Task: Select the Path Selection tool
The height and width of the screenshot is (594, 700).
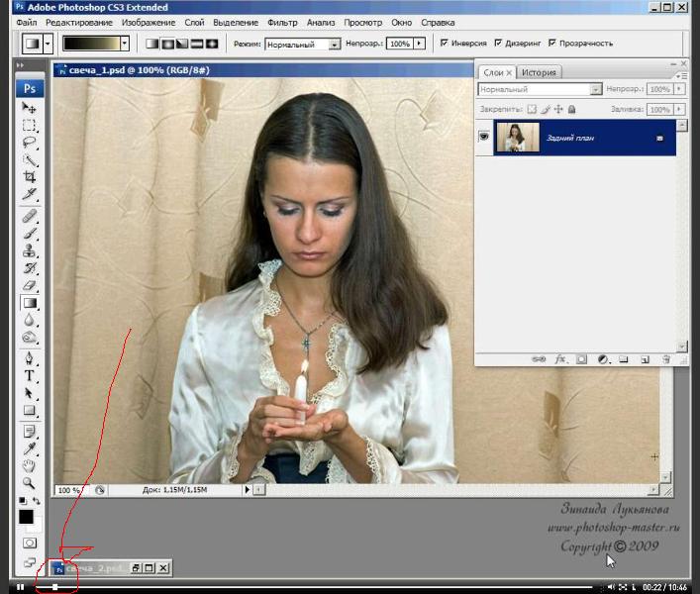Action: pyautogui.click(x=29, y=393)
